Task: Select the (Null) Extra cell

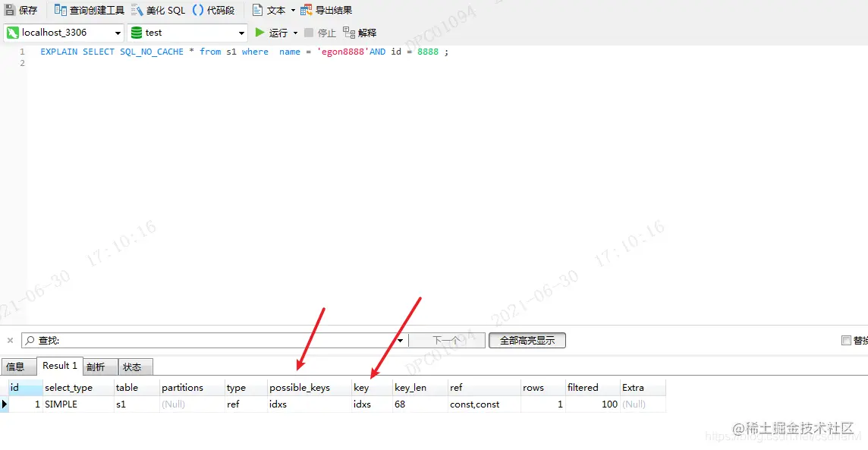Action: [x=643, y=404]
